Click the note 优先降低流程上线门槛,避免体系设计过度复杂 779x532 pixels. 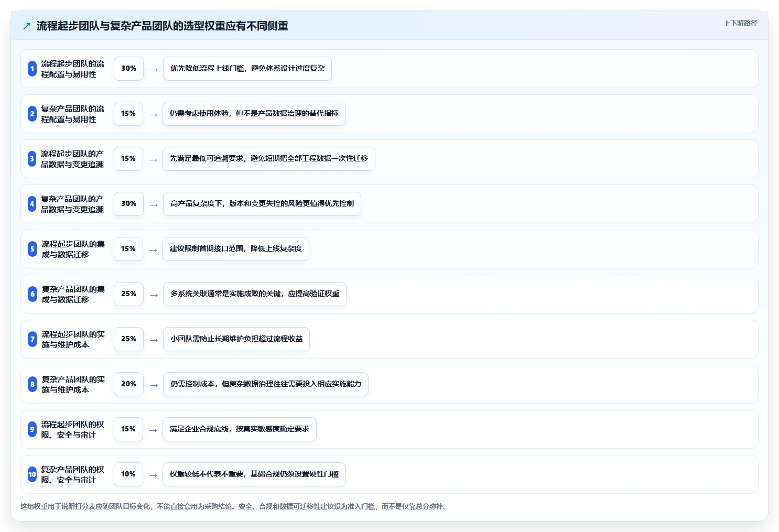(x=247, y=69)
